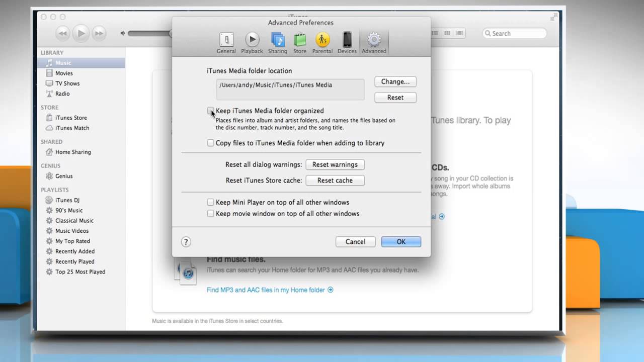This screenshot has height=362, width=644.
Task: Select Music in the Library sidebar
Action: click(81, 63)
